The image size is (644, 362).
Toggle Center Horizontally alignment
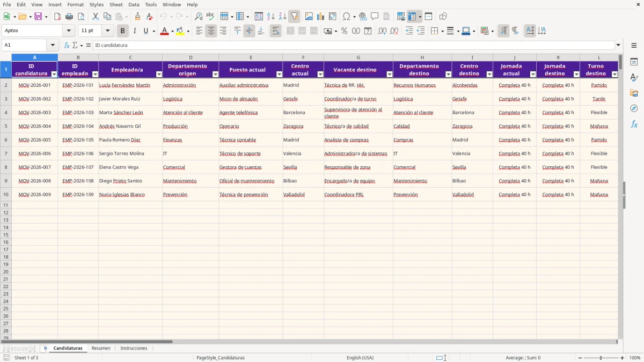tap(211, 31)
